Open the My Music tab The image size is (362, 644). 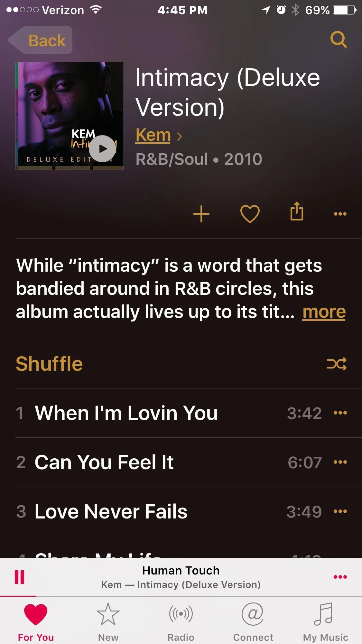(325, 622)
